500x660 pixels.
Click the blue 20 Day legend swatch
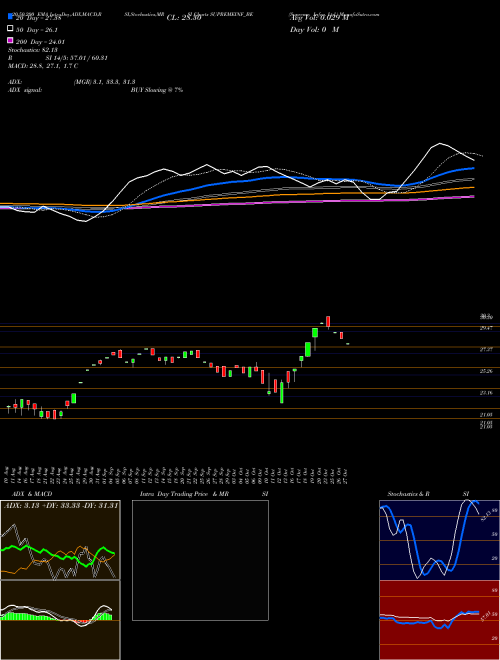pos(10,17)
